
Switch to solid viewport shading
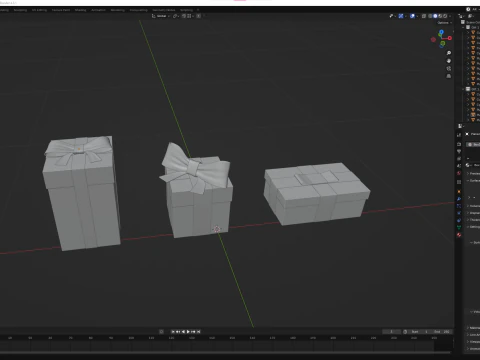pyautogui.click(x=435, y=16)
